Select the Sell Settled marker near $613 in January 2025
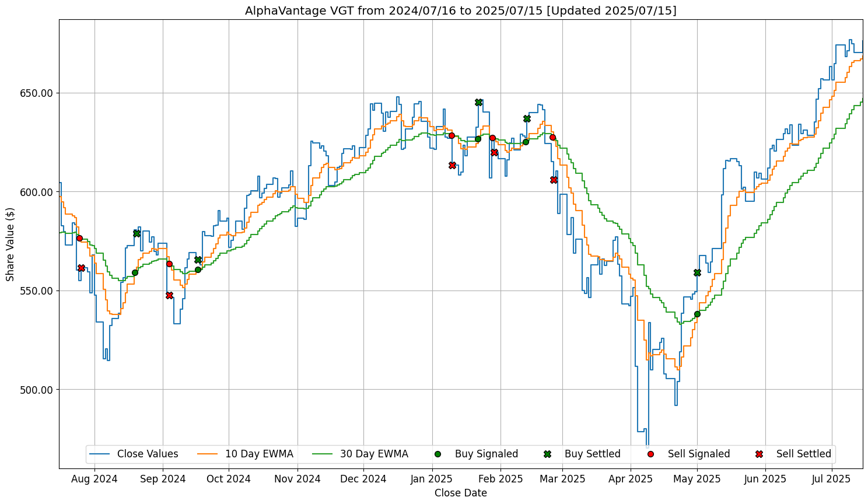Screen dimensions: 868x504 pos(452,165)
